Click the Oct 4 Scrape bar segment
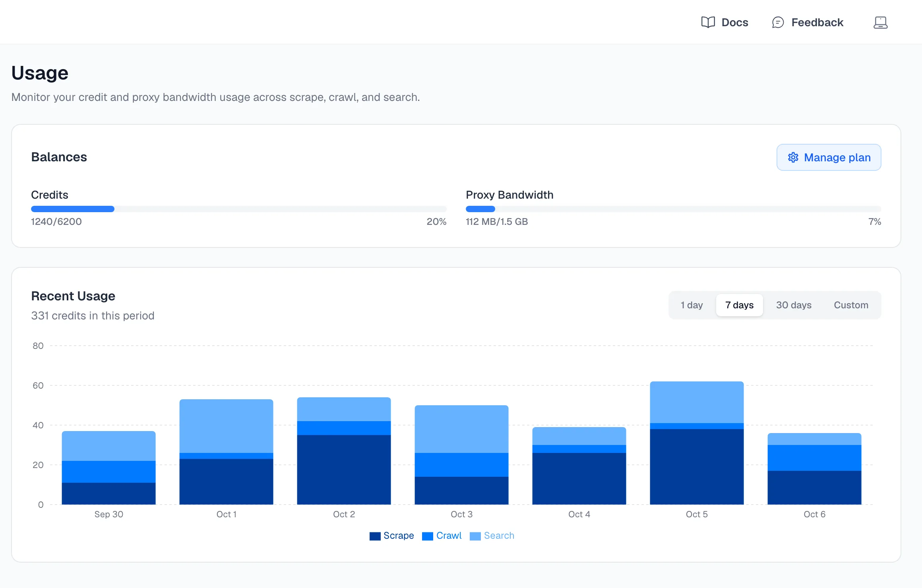 (x=579, y=479)
